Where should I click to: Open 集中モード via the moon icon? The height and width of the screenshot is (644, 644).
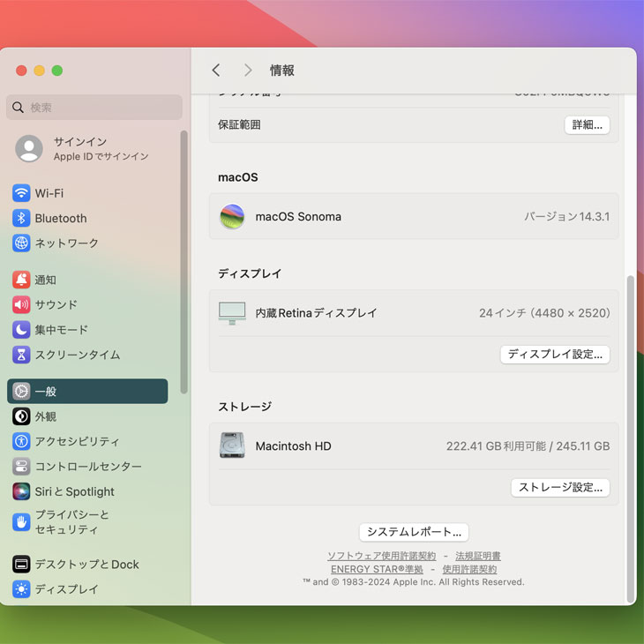point(21,330)
